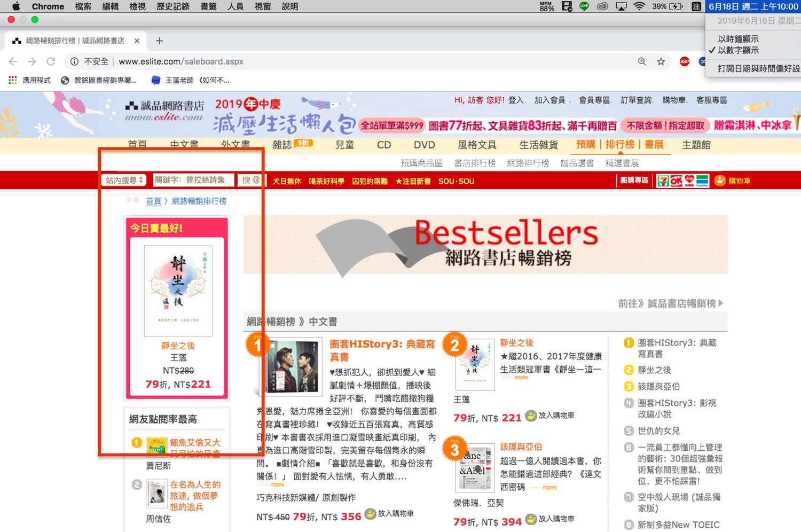Click the MEM 88% memory status icon

[547, 6]
